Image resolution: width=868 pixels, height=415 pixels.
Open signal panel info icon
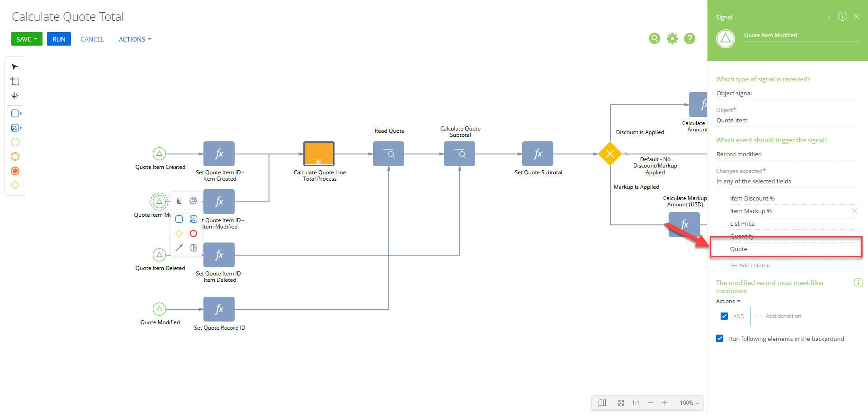tap(842, 16)
